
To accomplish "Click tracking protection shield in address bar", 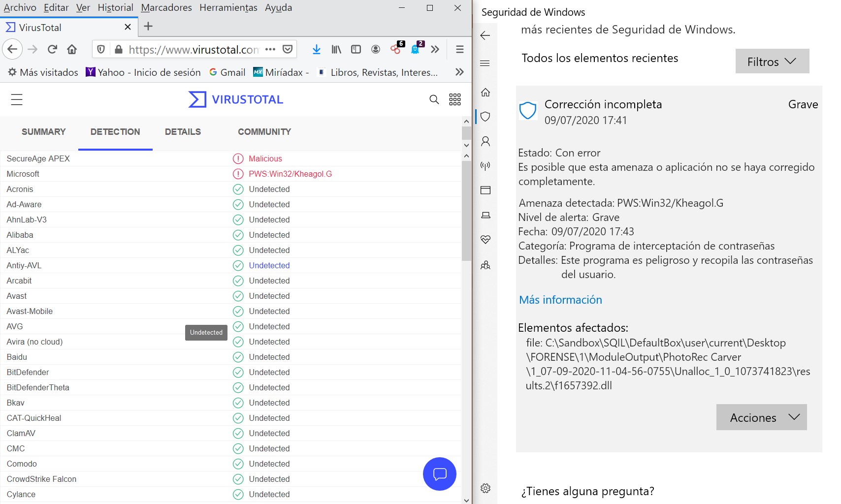I will [x=101, y=49].
